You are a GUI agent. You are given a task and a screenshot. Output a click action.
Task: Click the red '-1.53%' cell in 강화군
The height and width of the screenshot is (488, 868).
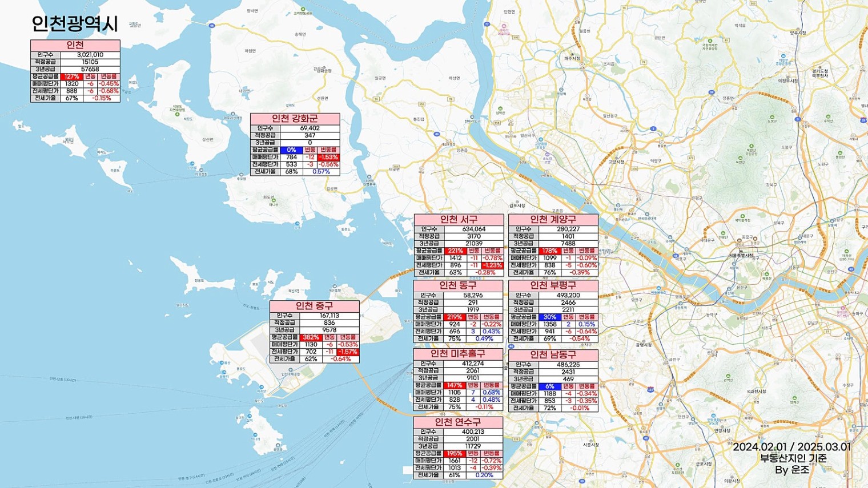tap(328, 157)
